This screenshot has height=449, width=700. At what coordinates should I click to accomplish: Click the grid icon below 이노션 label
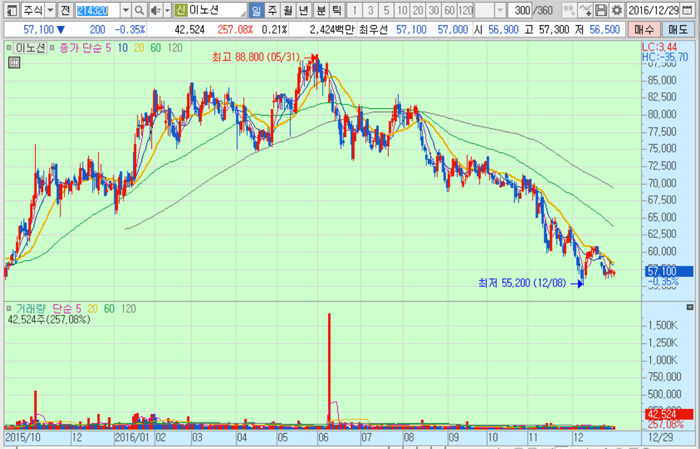13,62
